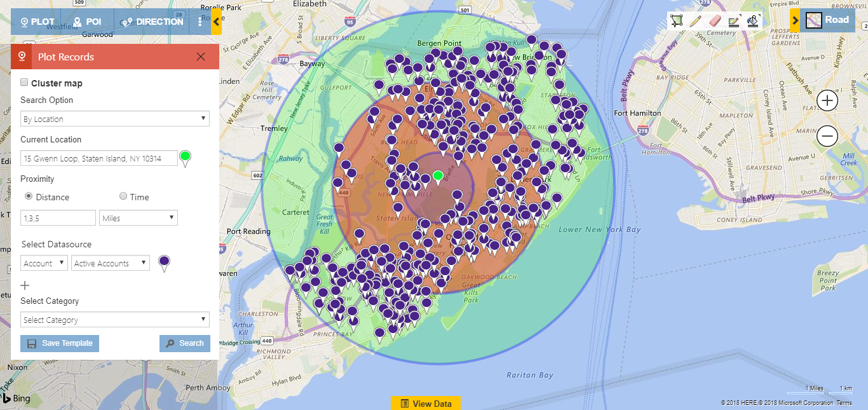Viewport: 868px width, 410px height.
Task: Select the Distance proximity radio button
Action: [x=29, y=197]
